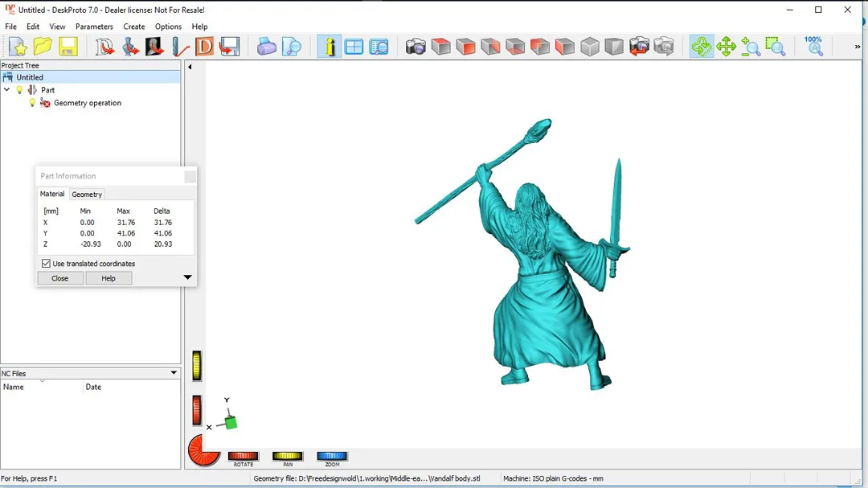Open print preview with the magnifier page icon
Image resolution: width=868 pixels, height=488 pixels.
(x=291, y=47)
